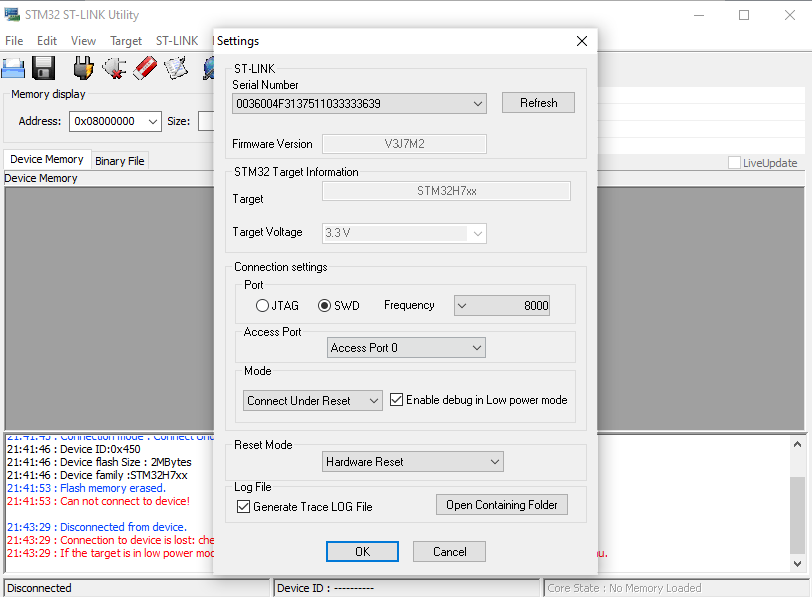Click the Disconnect from target icon
This screenshot has height=598, width=812.
point(114,68)
